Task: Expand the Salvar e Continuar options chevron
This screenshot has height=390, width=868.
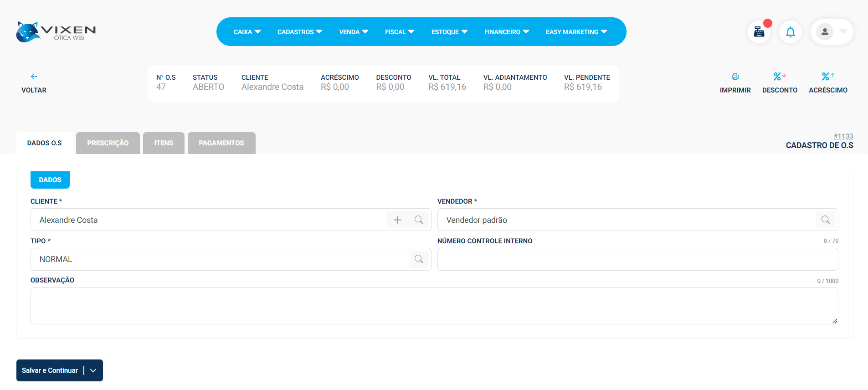Action: point(93,370)
